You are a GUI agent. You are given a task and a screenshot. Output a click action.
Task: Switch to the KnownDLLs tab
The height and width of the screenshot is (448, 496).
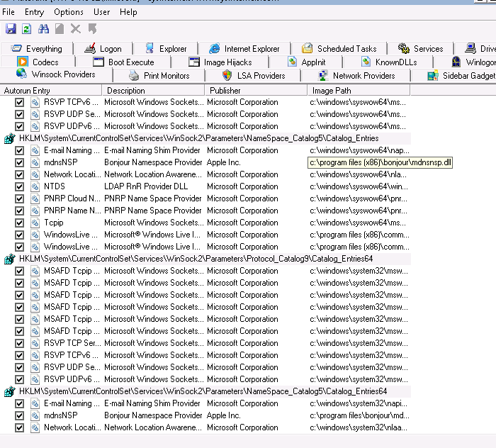pyautogui.click(x=389, y=62)
